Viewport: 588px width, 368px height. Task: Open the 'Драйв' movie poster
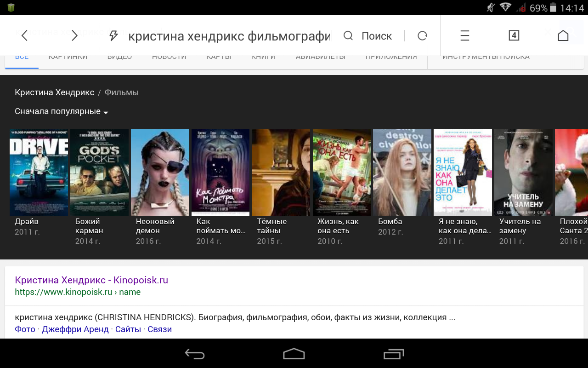[x=39, y=172]
